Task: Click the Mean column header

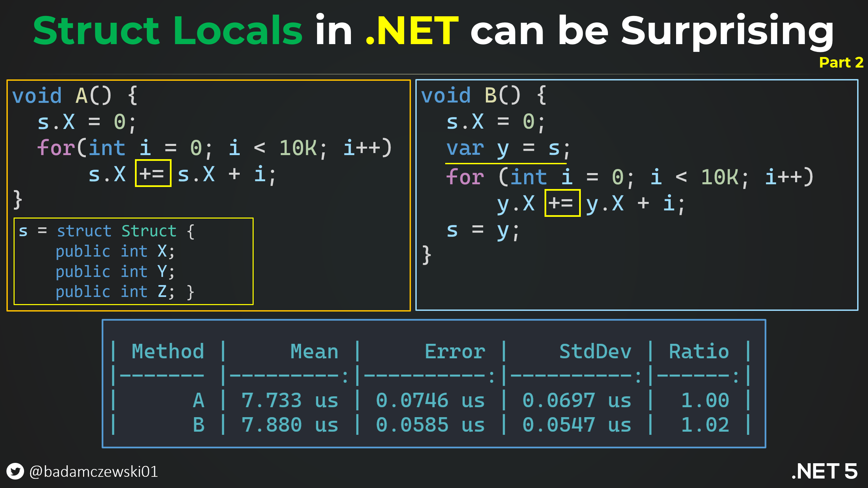Action: click(x=314, y=351)
